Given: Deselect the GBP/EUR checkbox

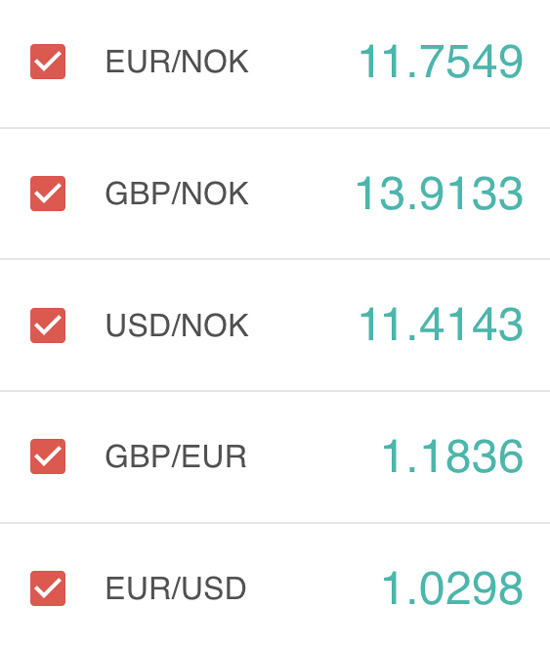Looking at the screenshot, I should pos(48,456).
